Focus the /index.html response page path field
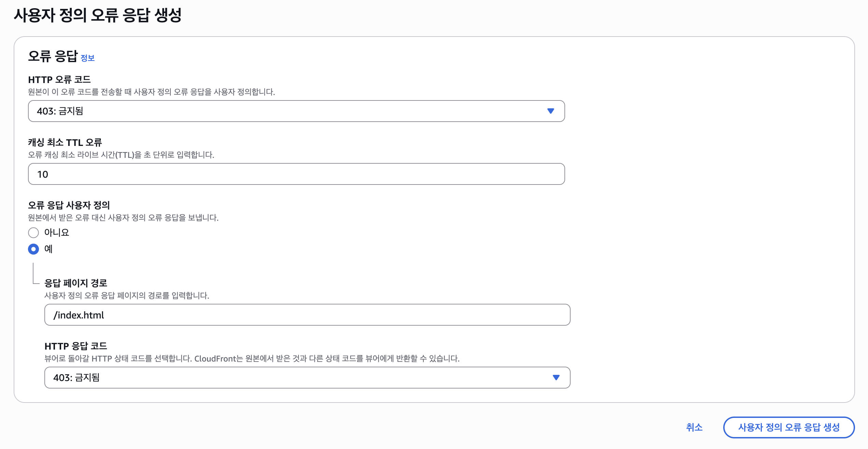This screenshot has height=449, width=868. 307,315
